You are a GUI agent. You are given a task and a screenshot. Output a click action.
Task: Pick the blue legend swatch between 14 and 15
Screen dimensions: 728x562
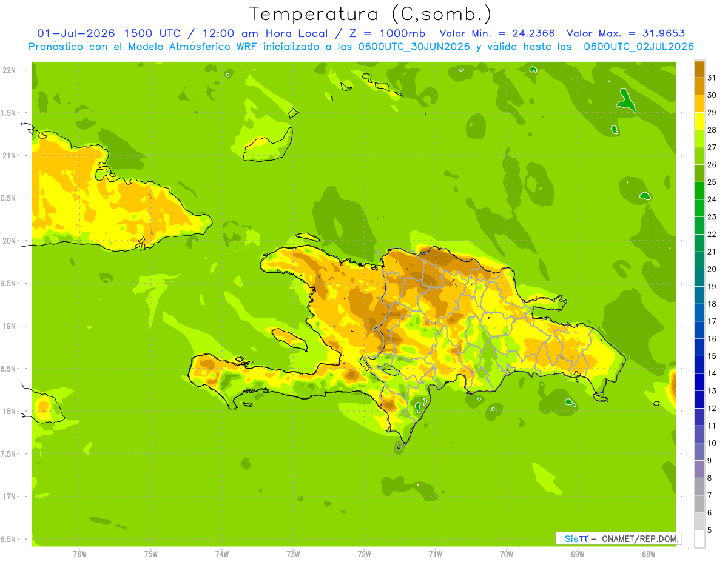click(x=699, y=364)
